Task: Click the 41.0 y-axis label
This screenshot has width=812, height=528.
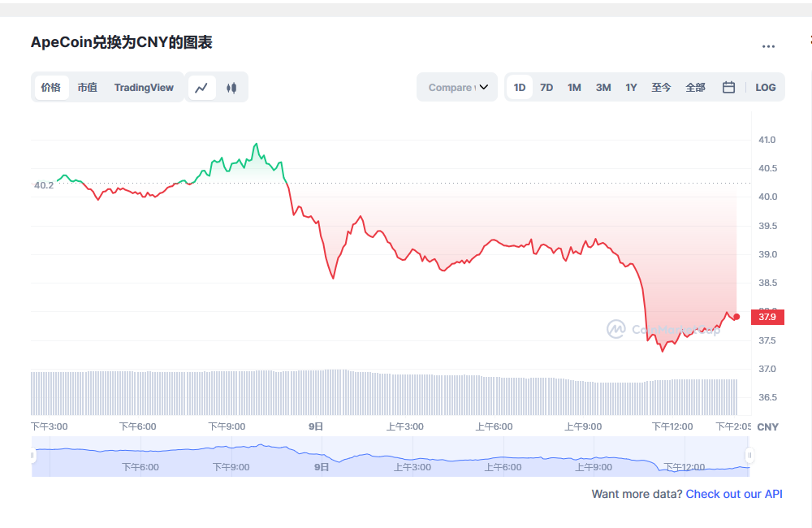Action: click(767, 140)
